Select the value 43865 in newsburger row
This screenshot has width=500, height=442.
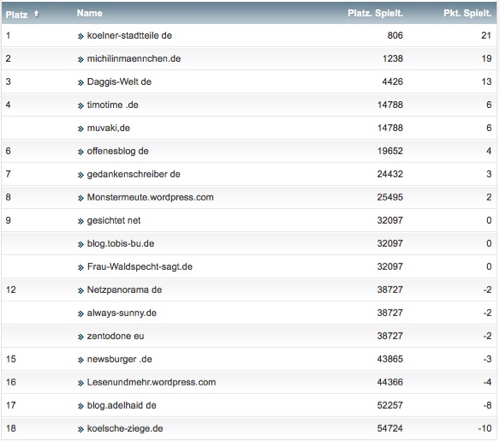[x=390, y=359]
